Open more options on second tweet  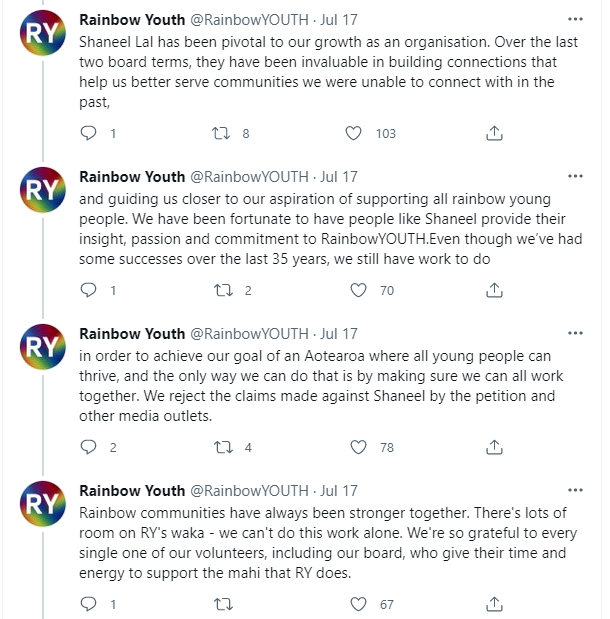(x=574, y=176)
